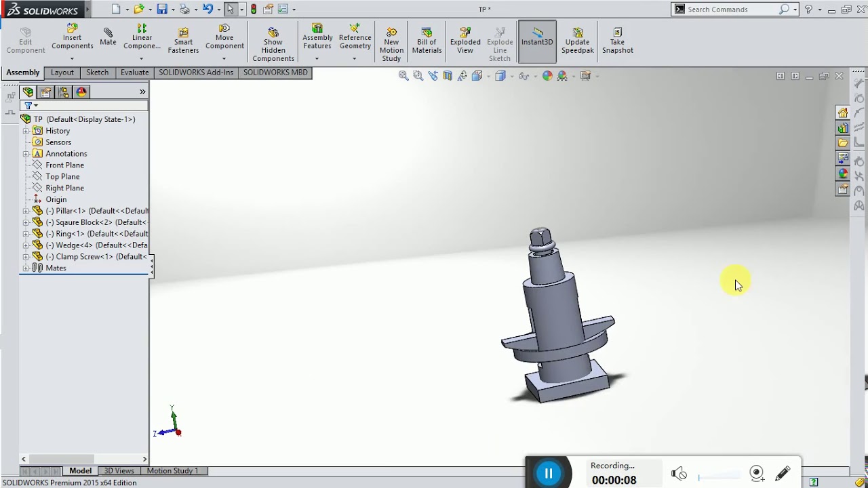This screenshot has height=488, width=868.
Task: Click the Save floppy-disk icon
Action: click(162, 9)
